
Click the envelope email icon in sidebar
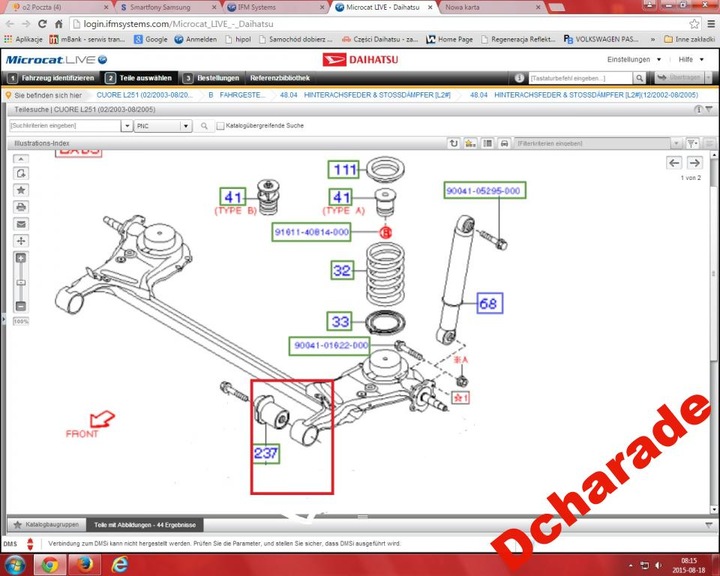tap(21, 224)
